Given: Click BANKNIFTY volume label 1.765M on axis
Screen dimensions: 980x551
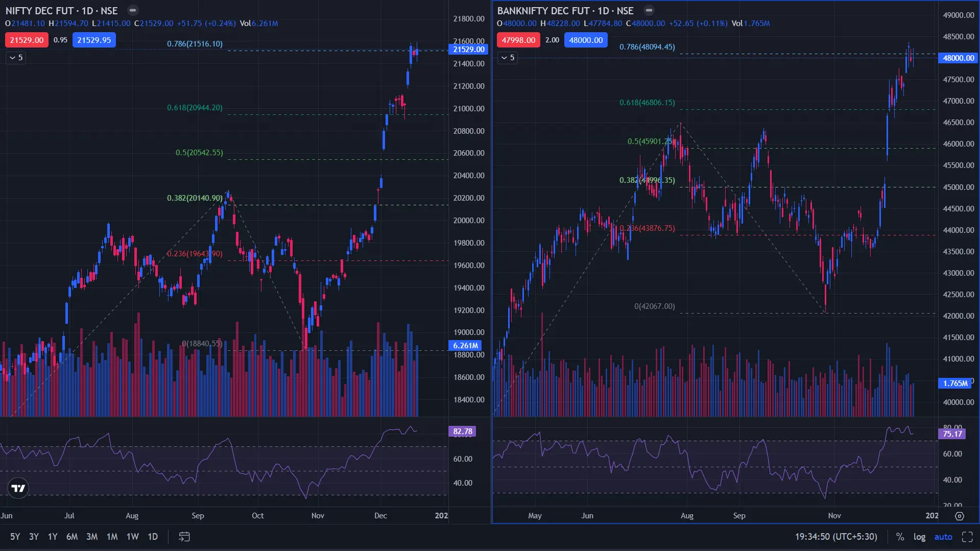Looking at the screenshot, I should coord(955,384).
